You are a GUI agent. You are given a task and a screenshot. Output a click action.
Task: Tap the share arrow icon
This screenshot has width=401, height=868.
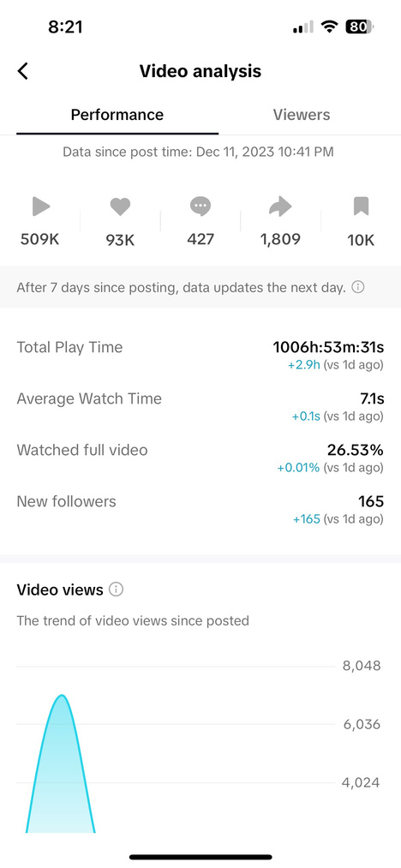(x=280, y=207)
